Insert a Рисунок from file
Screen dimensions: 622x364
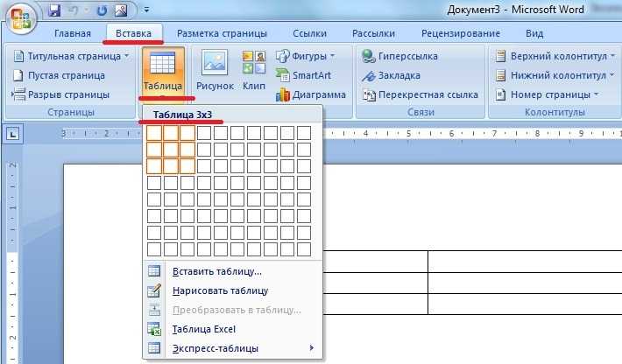click(215, 70)
